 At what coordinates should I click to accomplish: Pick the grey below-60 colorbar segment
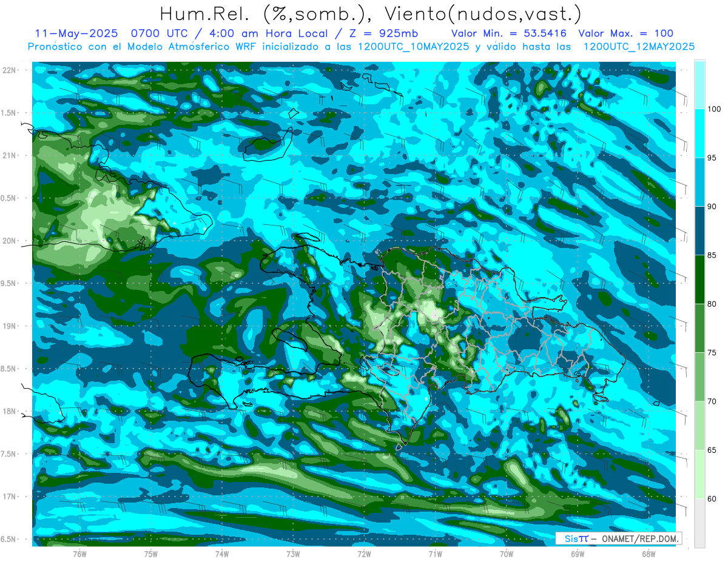(699, 523)
